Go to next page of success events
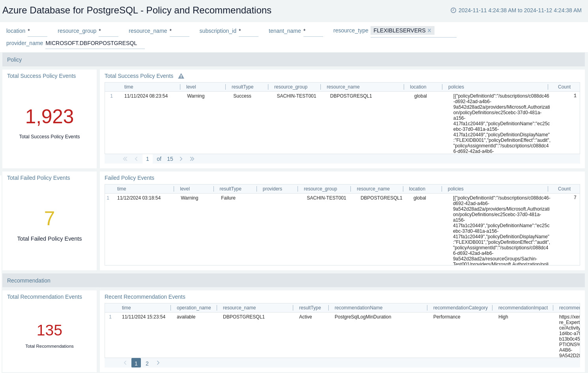 coord(181,159)
